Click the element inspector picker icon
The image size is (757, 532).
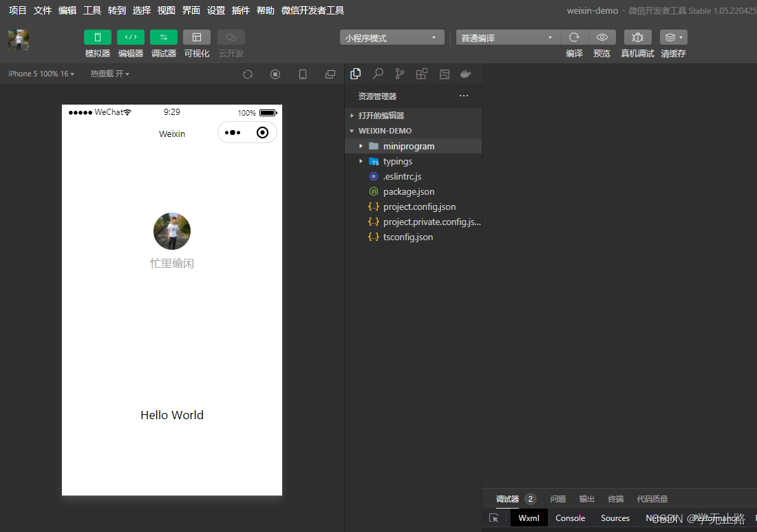click(x=493, y=518)
